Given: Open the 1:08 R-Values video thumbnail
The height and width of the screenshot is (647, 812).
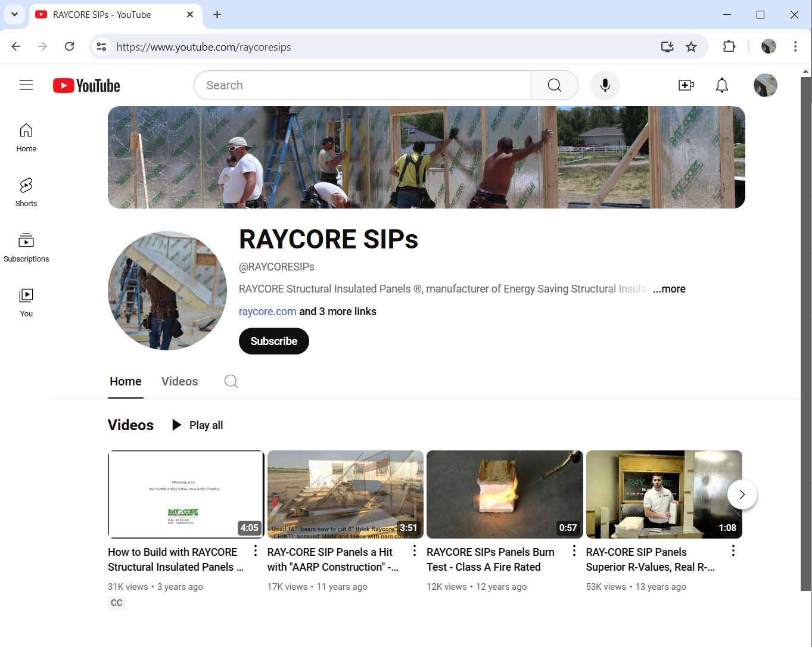Looking at the screenshot, I should pos(664,494).
